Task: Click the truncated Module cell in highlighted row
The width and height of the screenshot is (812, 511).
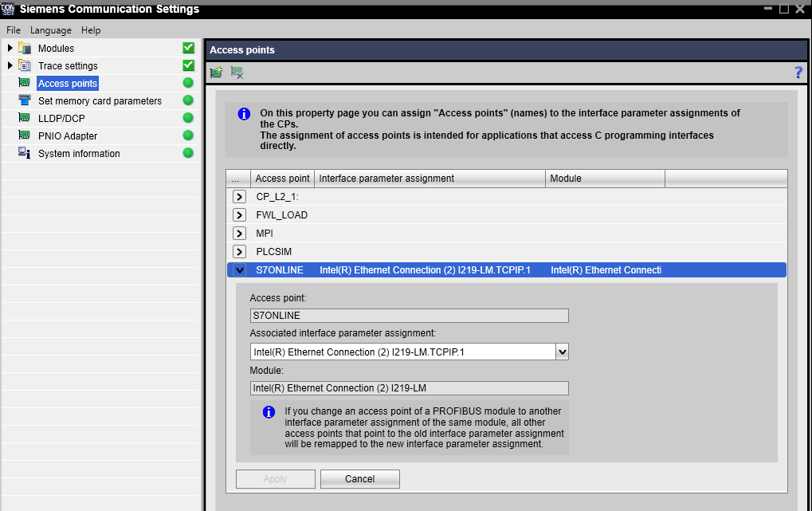Action: click(606, 270)
